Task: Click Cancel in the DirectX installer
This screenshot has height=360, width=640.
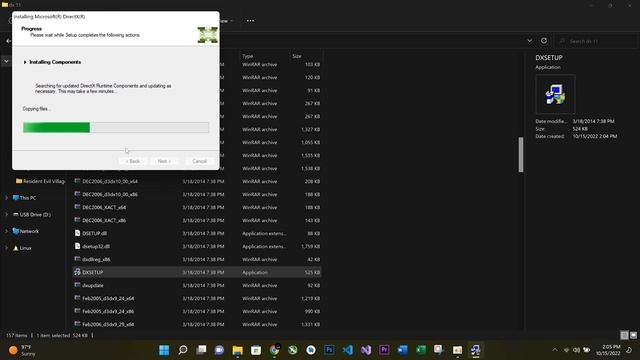Action: point(199,161)
